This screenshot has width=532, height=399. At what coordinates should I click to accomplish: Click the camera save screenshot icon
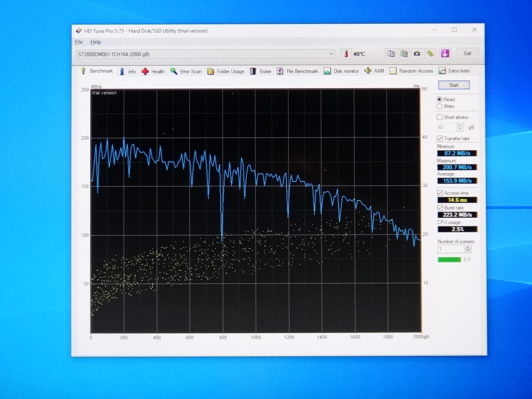(417, 53)
